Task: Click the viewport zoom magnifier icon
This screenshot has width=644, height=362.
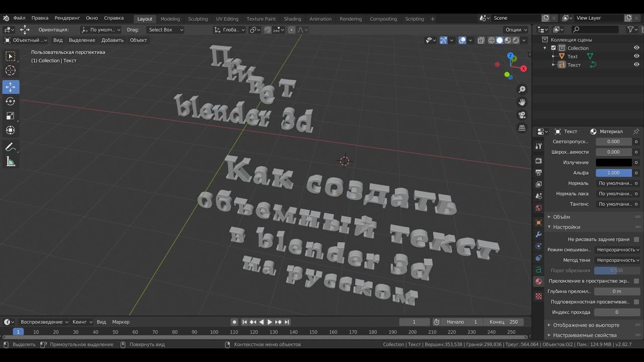Action: (522, 89)
